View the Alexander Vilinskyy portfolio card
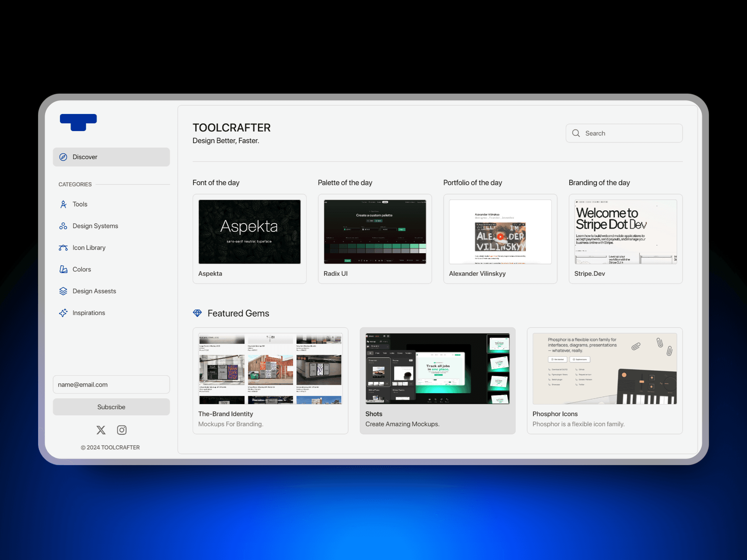This screenshot has width=747, height=560. [x=500, y=239]
